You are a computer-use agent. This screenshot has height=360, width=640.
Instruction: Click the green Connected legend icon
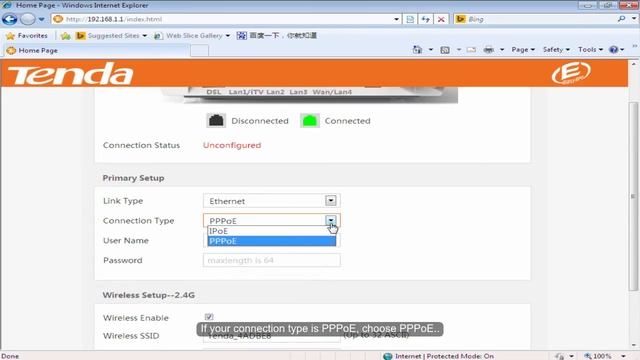[310, 121]
